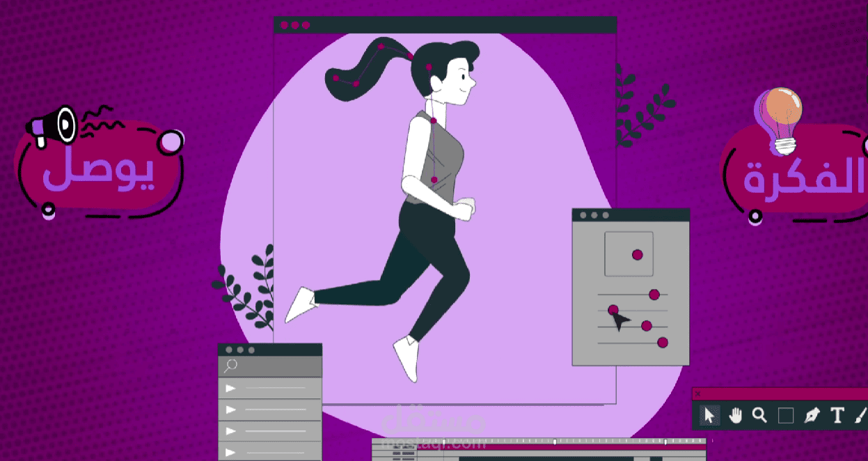
Task: Click the search magnifier in list panel
Action: coord(230,366)
